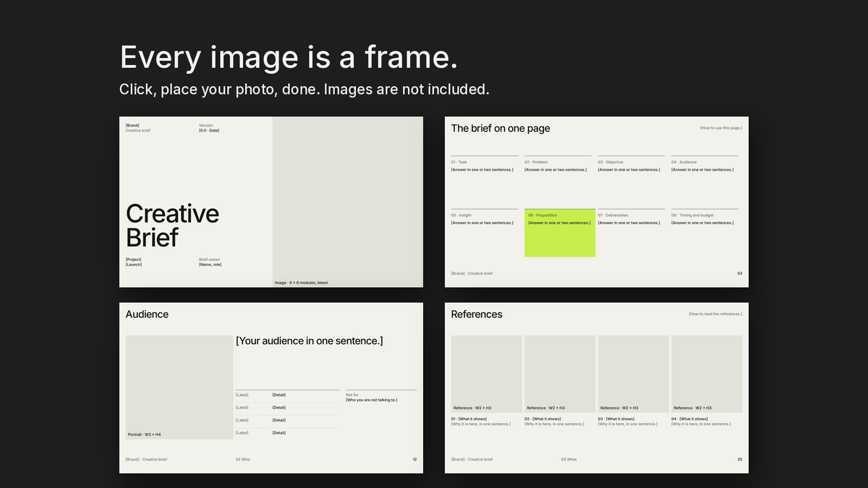Viewport: 868px width, 488px height.
Task: Click page number "20" on the References slide
Action: pyautogui.click(x=740, y=459)
